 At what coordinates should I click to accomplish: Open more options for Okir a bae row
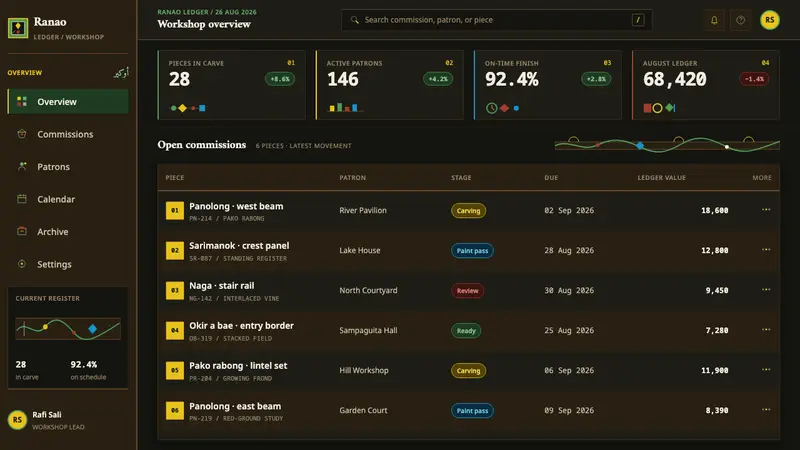click(x=766, y=330)
